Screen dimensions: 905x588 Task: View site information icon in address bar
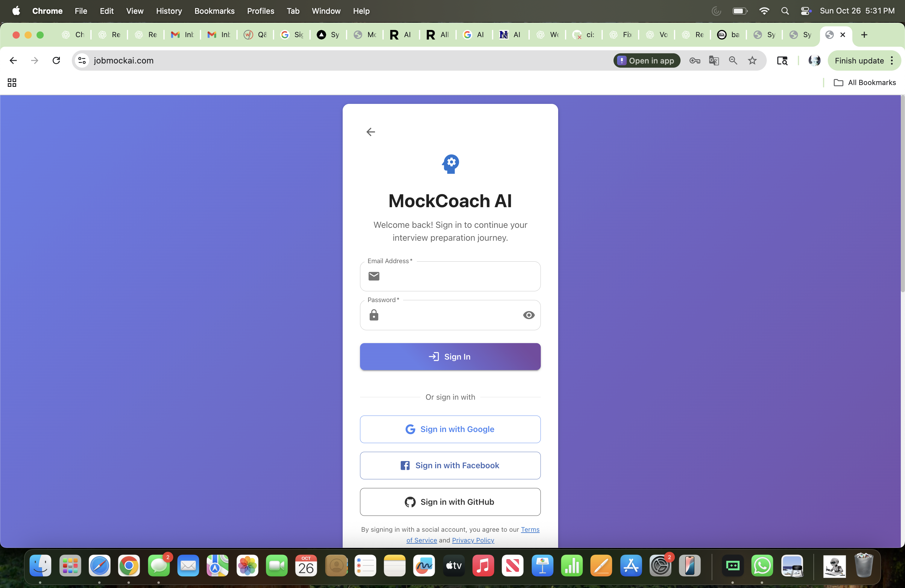pyautogui.click(x=82, y=60)
